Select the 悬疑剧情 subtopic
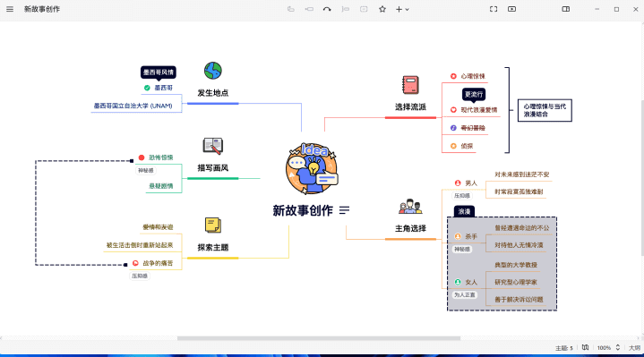 point(161,186)
